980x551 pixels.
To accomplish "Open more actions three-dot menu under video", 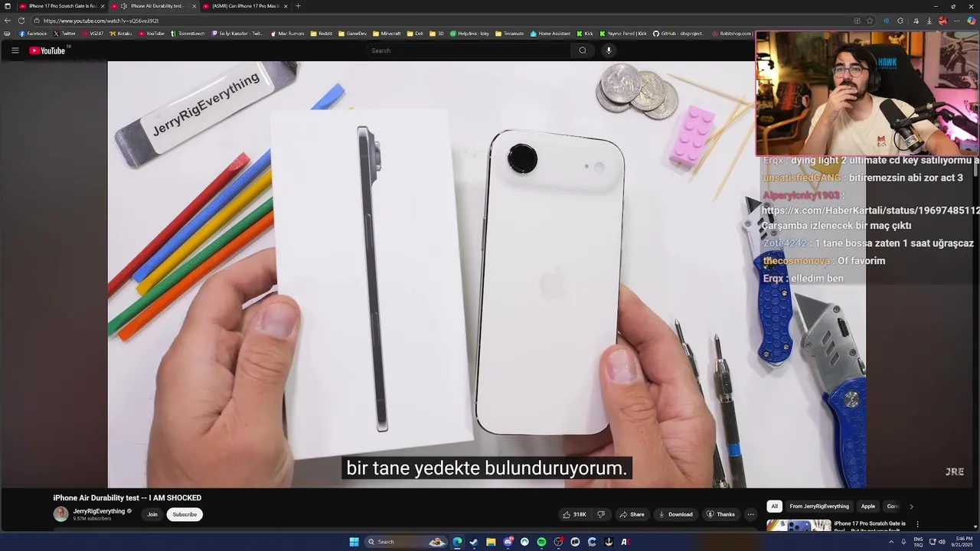I will coord(750,514).
